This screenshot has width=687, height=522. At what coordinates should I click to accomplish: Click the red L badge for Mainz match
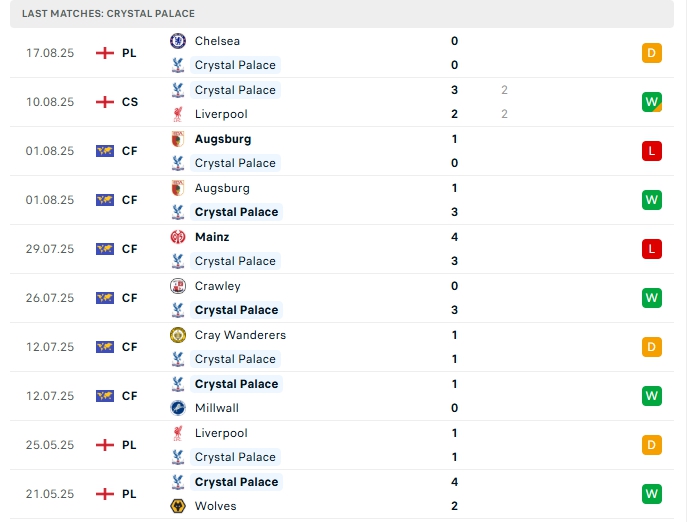click(x=652, y=249)
